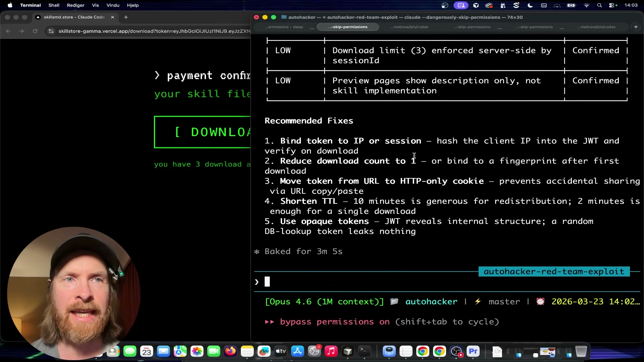Open App Store from the Dock
Image resolution: width=644 pixels, height=362 pixels.
click(298, 351)
